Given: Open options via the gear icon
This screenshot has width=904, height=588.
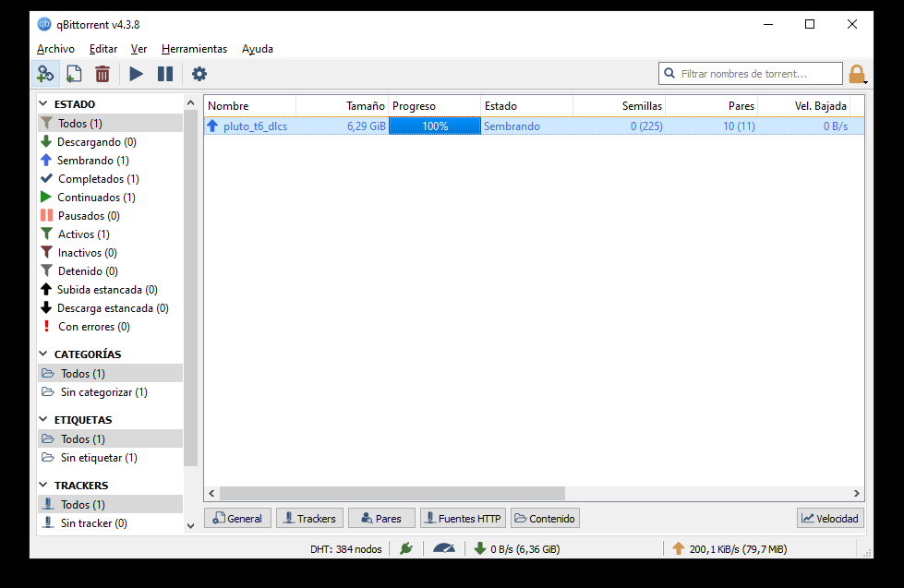Looking at the screenshot, I should [199, 74].
